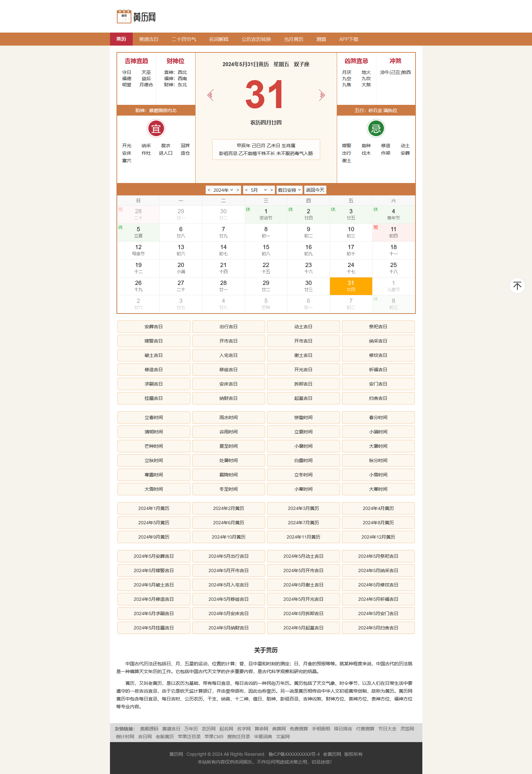Image resolution: width=532 pixels, height=774 pixels.
Task: Expand the 假日安排 holiday dropdown
Action: 289,190
